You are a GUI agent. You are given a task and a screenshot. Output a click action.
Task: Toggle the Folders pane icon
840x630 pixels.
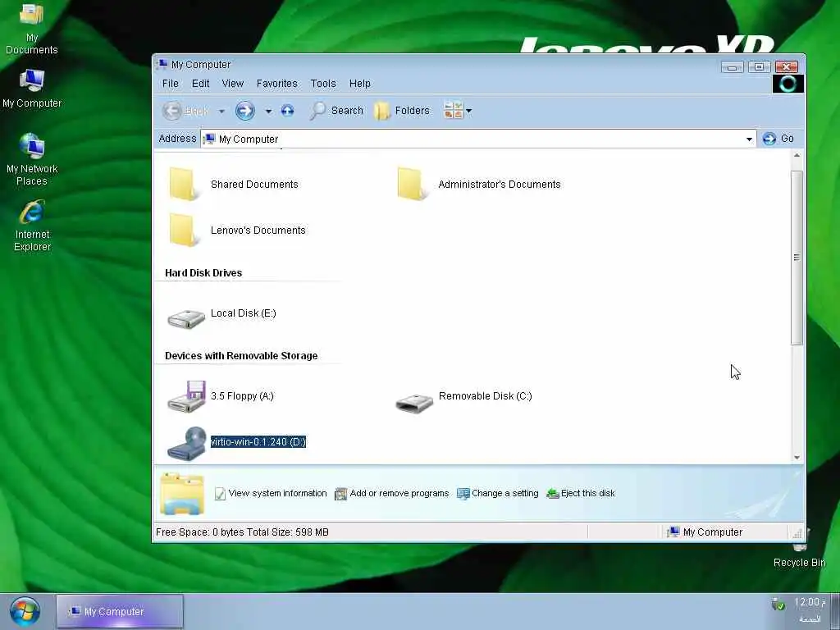click(382, 111)
